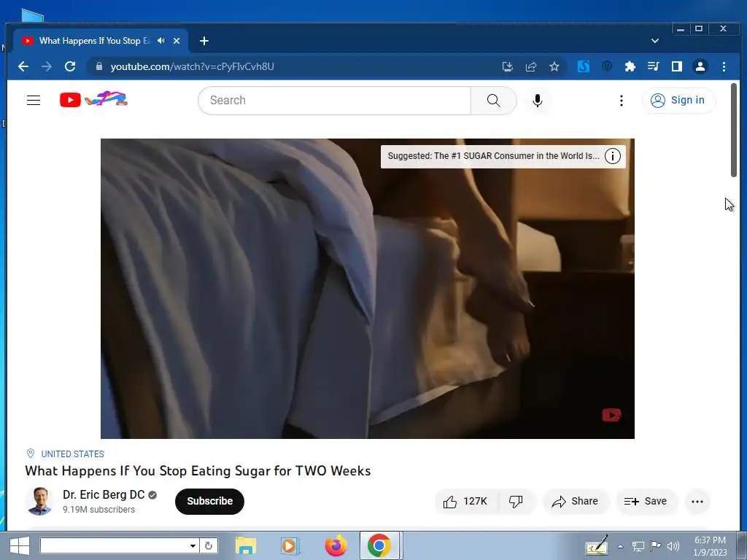747x560 pixels.
Task: Click the taskbar address input field
Action: (114, 545)
